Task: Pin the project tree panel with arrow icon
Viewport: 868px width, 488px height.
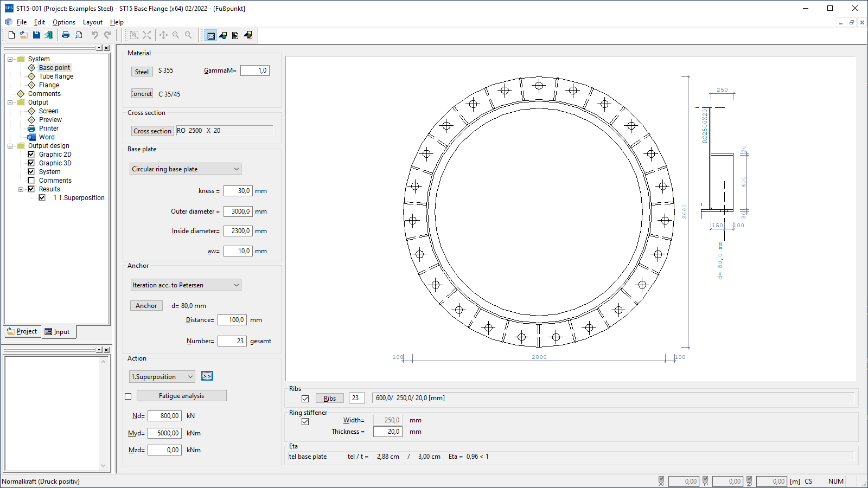Action: 99,48
